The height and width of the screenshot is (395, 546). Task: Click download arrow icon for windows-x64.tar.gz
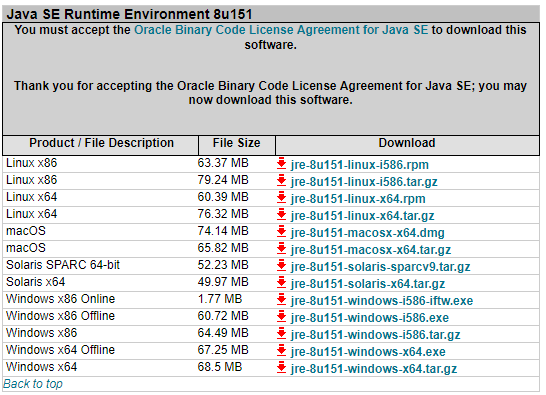281,368
